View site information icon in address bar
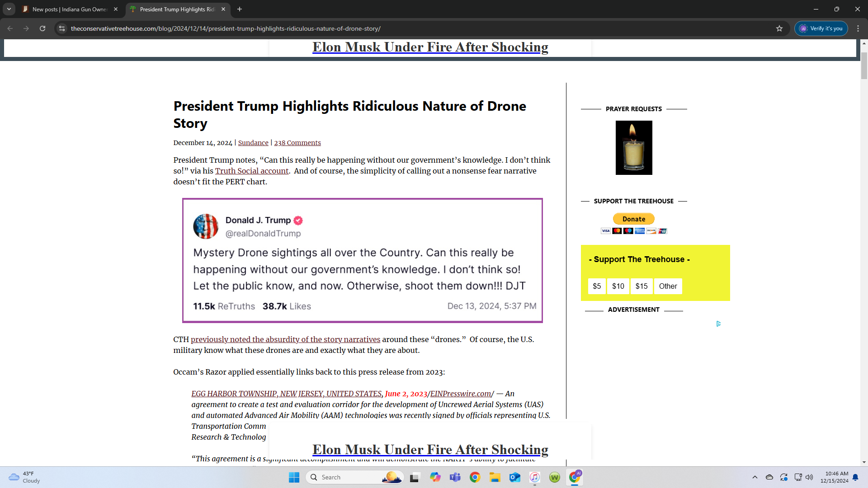Image resolution: width=868 pixels, height=488 pixels. click(62, 28)
